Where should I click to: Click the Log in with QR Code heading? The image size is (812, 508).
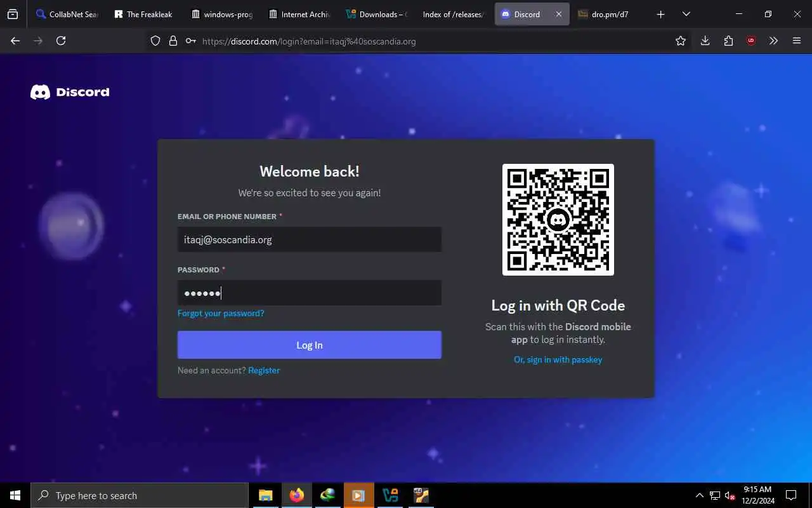pos(558,305)
